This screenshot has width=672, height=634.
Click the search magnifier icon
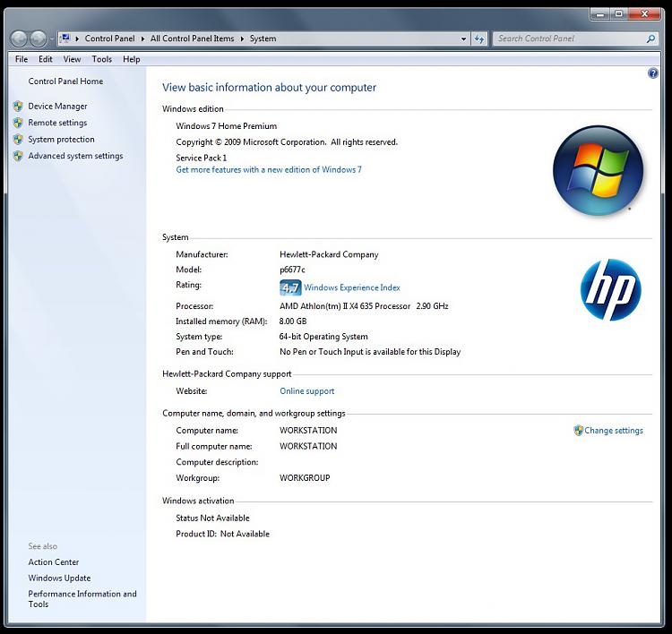[x=650, y=39]
